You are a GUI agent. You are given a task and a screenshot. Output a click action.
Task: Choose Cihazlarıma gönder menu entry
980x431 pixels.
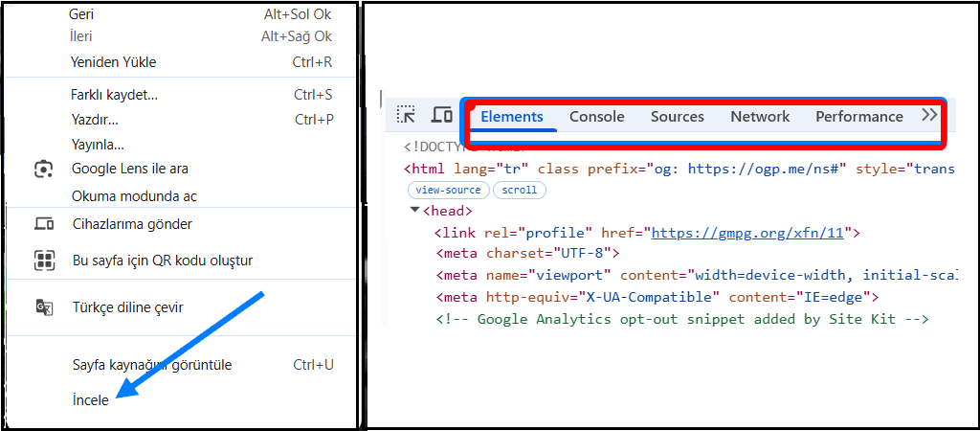(132, 224)
